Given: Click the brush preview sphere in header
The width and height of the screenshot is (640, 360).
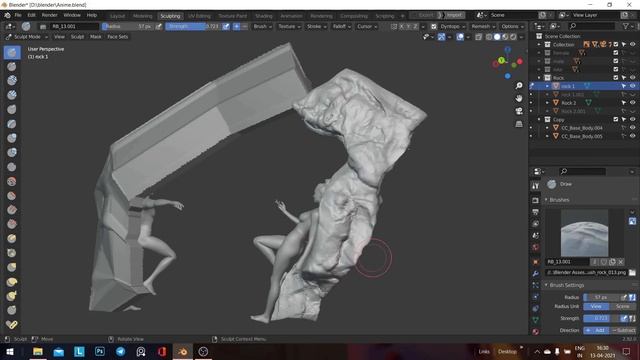Looking at the screenshot, I should tap(26, 27).
